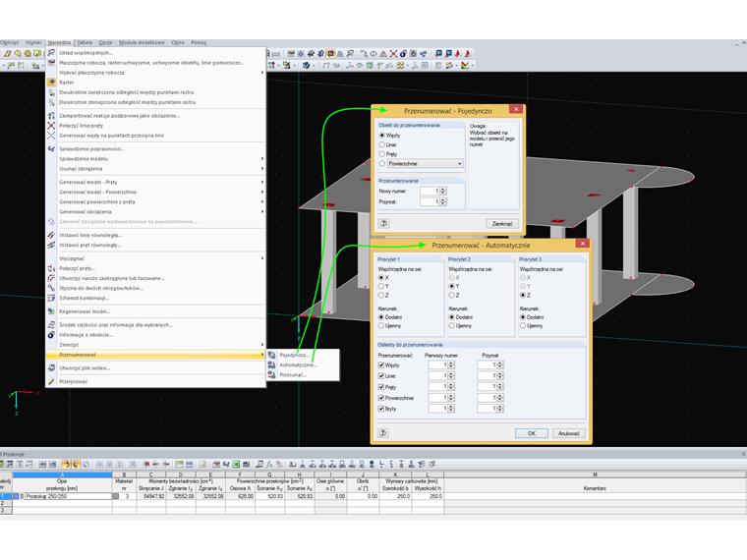747x560 pixels.
Task: Click the red delete-row icon in table toolbar
Action: coord(146,464)
